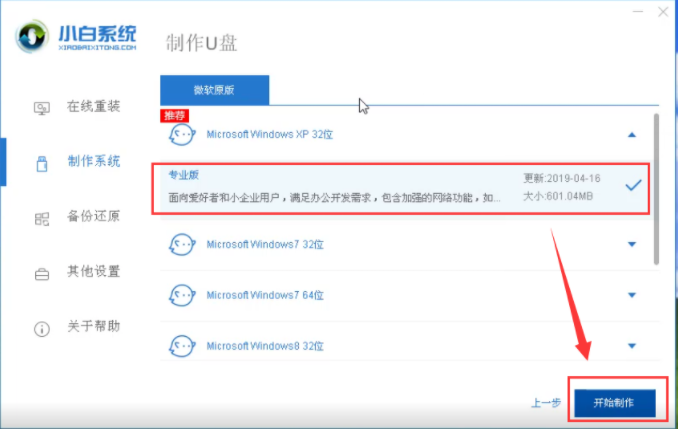Click the Microsoft Windows7 64位 title

pyautogui.click(x=265, y=295)
